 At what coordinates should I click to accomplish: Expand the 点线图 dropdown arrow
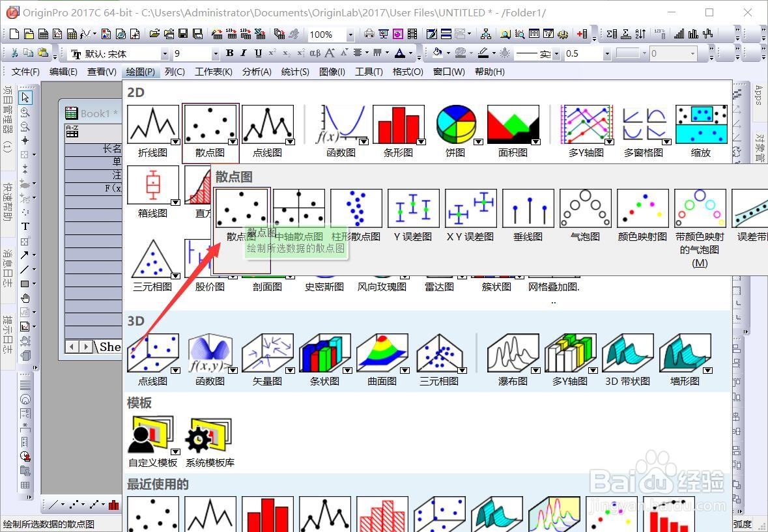pyautogui.click(x=290, y=141)
